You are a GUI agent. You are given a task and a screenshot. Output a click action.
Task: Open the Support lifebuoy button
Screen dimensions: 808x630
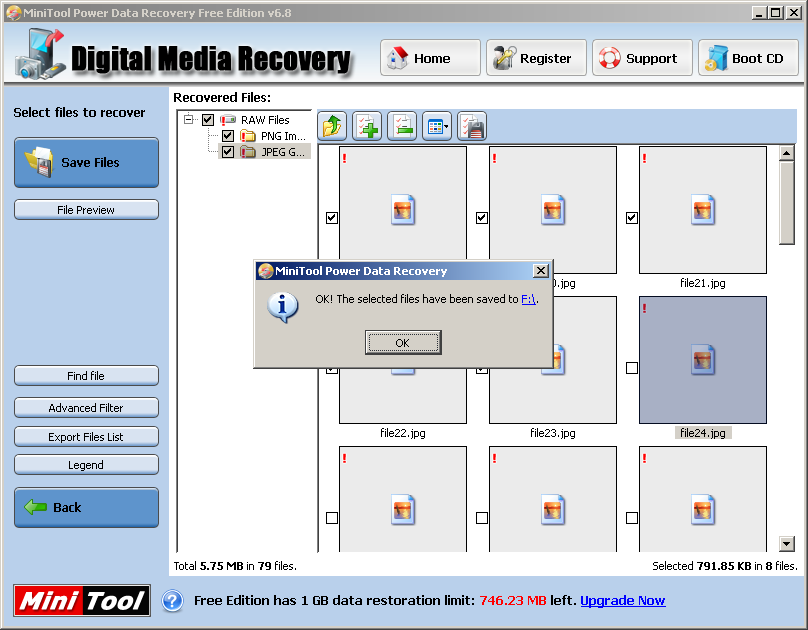point(642,58)
